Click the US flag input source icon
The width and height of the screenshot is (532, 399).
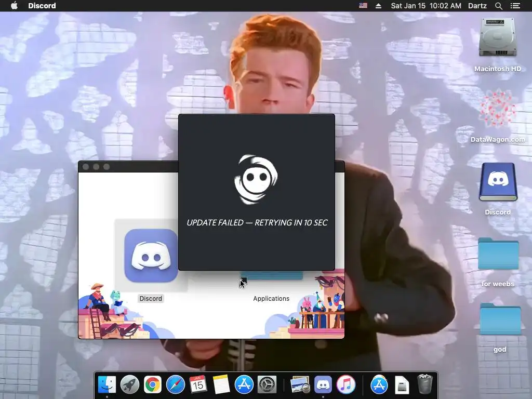tap(363, 5)
